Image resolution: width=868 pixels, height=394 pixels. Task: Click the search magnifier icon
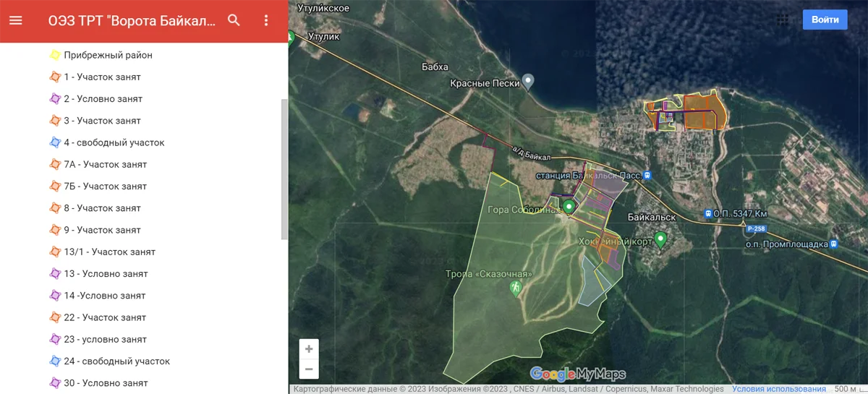234,20
